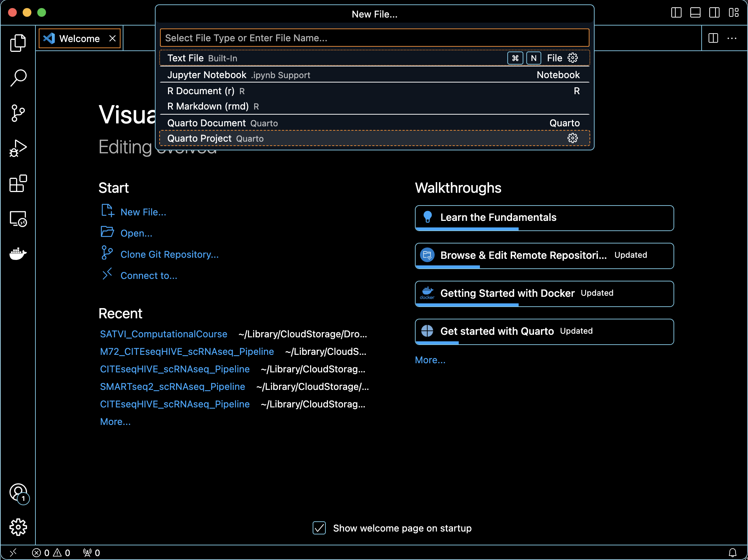
Task: Click the Docker whale icon on walkthrough card
Action: click(x=427, y=293)
